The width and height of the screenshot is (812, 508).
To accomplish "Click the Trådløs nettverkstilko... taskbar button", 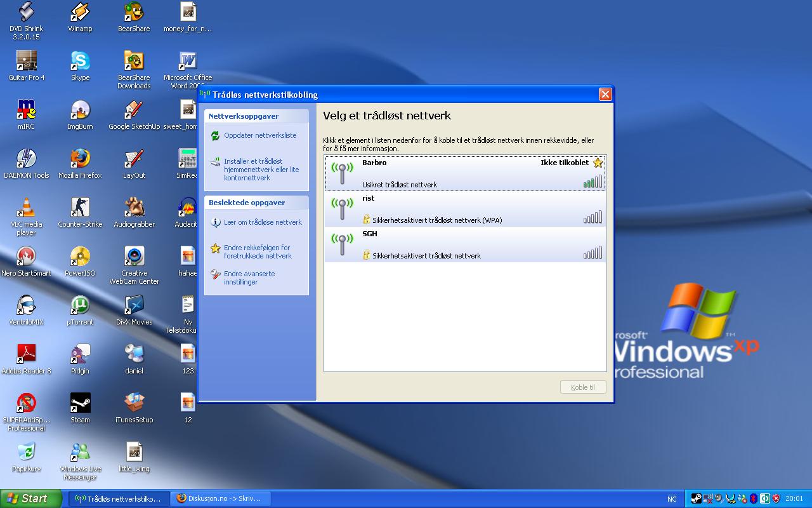I will [119, 498].
